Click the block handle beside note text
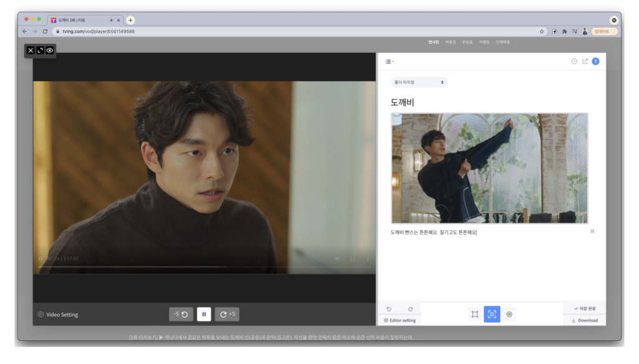 (x=593, y=231)
